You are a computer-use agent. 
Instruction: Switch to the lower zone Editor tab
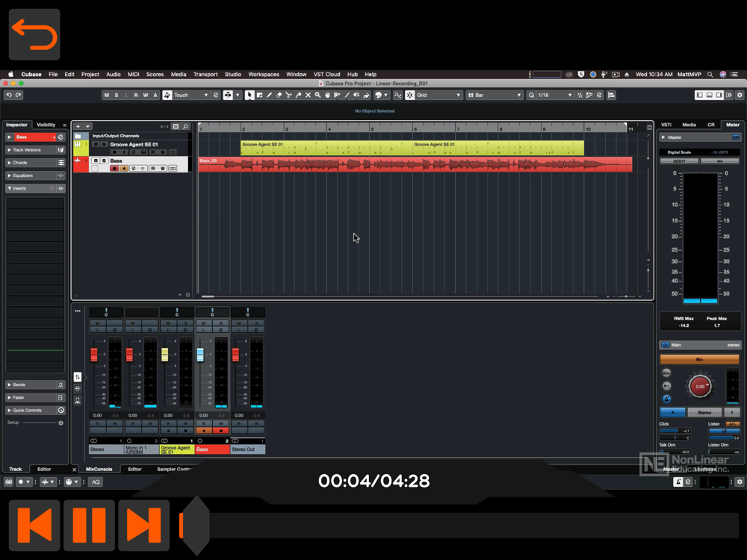coord(134,470)
